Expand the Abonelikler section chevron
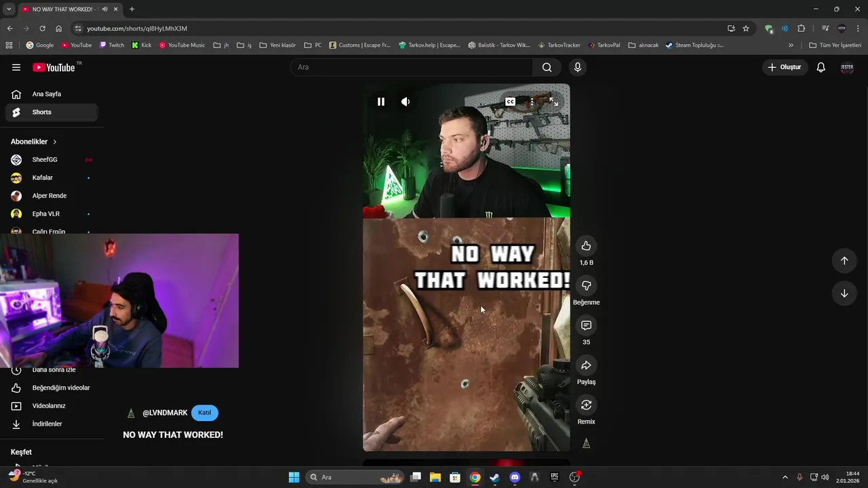 (54, 142)
